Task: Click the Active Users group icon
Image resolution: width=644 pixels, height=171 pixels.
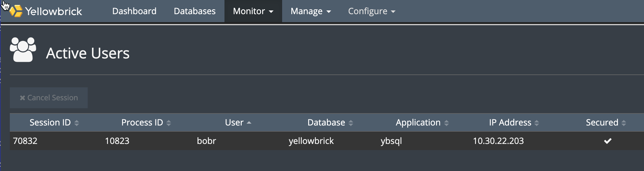Action: click(x=23, y=50)
